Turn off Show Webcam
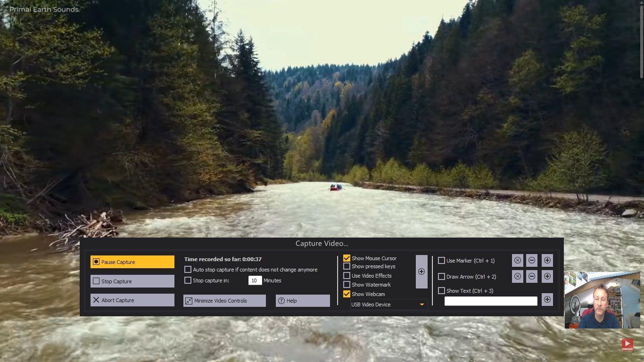Image resolution: width=644 pixels, height=362 pixels. [347, 293]
